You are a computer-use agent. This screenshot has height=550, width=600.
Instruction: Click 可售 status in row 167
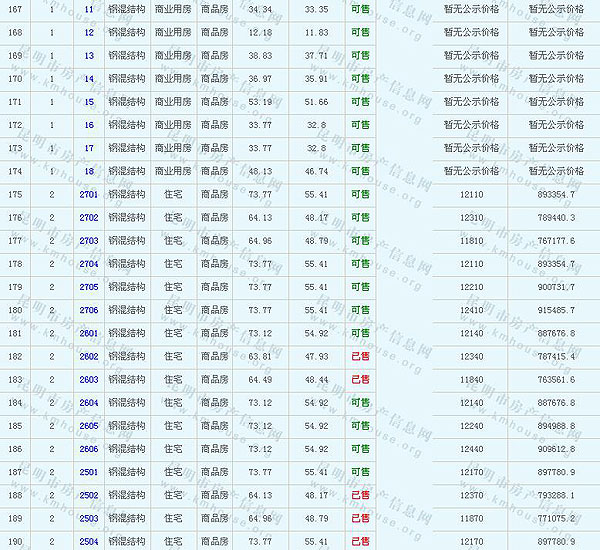click(x=360, y=9)
